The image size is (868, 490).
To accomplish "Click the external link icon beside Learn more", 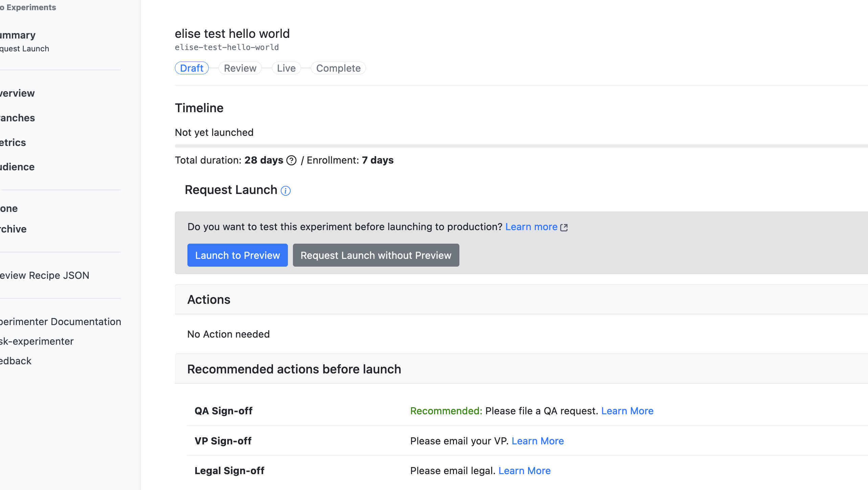I will (564, 227).
